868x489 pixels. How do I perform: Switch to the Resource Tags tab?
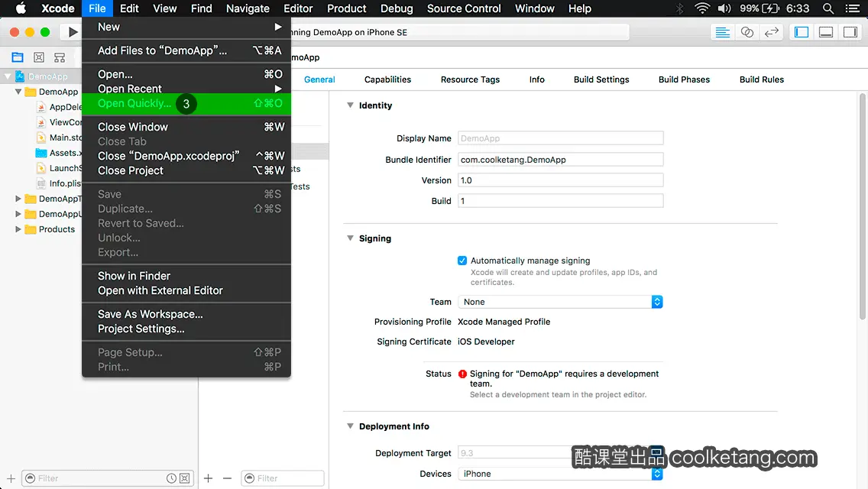pyautogui.click(x=470, y=79)
